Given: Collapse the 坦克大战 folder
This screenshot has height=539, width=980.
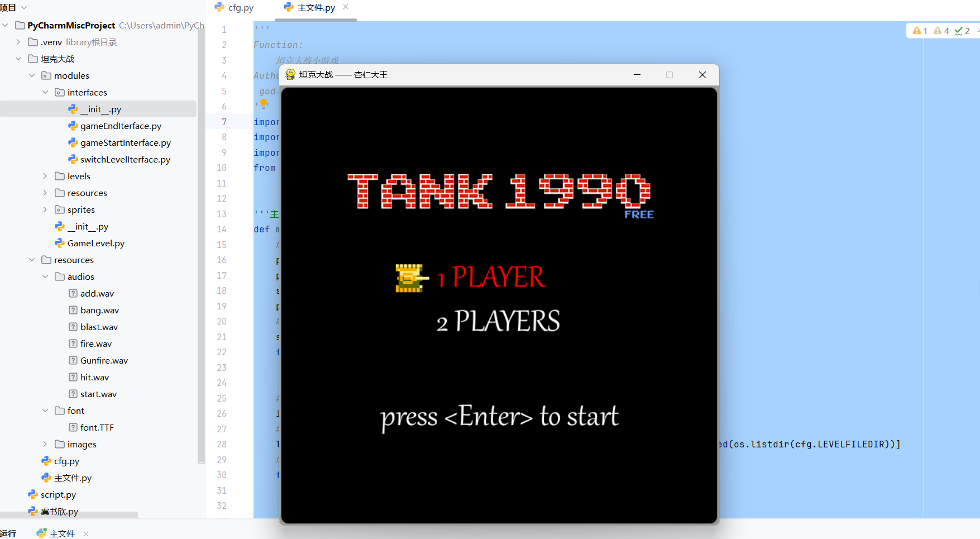Looking at the screenshot, I should pyautogui.click(x=18, y=59).
